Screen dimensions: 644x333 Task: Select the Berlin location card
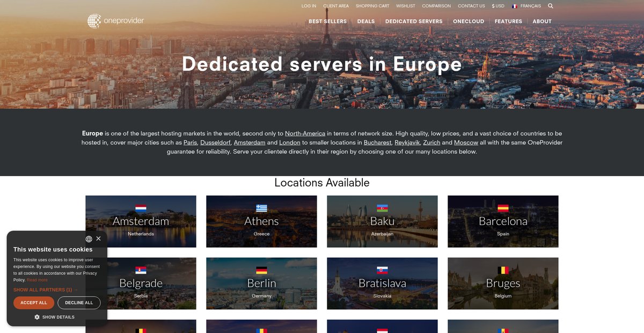coord(261,284)
